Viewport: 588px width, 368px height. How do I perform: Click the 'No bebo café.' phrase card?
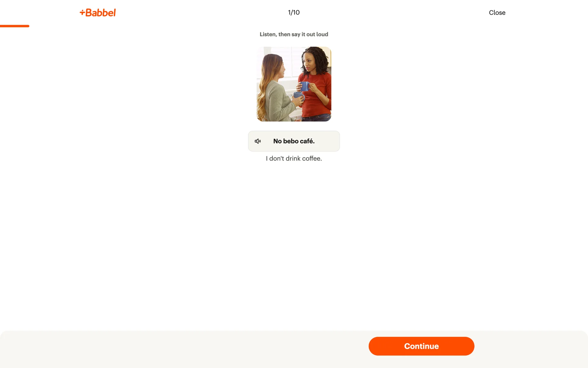click(294, 141)
